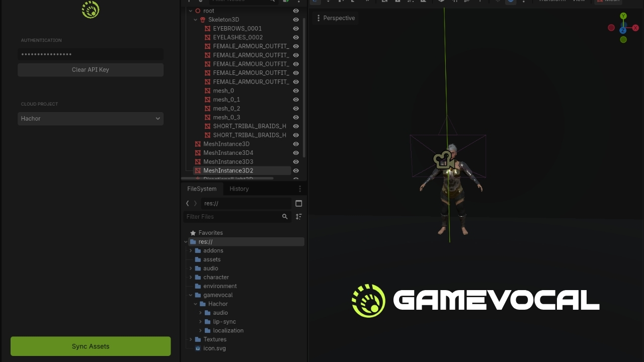Select the icon.svg file name
The image size is (644, 362).
pos(214,348)
